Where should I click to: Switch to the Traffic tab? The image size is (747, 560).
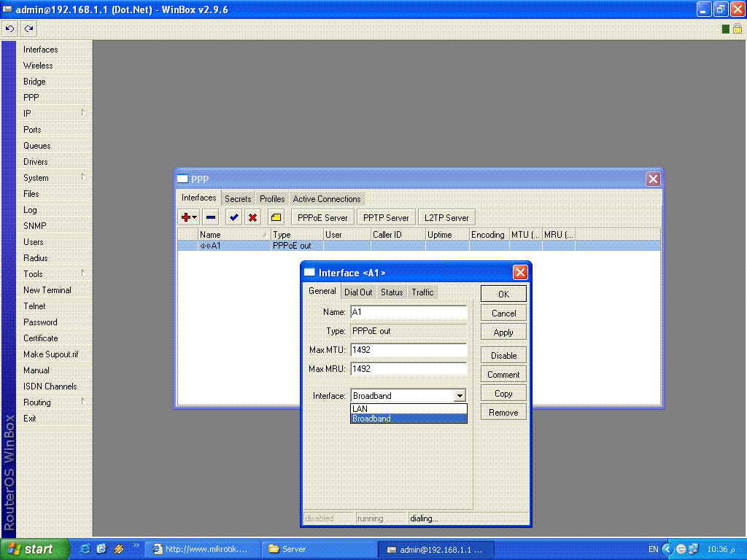click(x=422, y=292)
